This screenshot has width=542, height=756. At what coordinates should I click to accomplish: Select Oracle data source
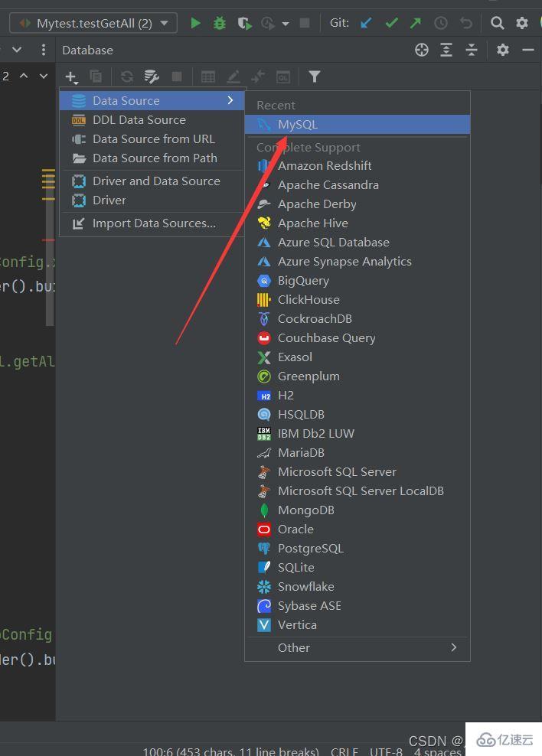tap(358, 529)
